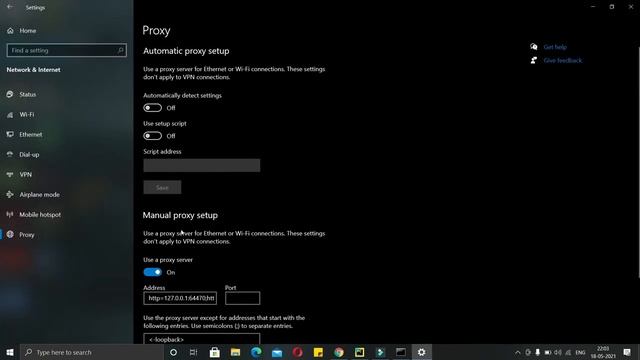Image resolution: width=640 pixels, height=360 pixels.
Task: Toggle the Use setup script switch
Action: [152, 136]
